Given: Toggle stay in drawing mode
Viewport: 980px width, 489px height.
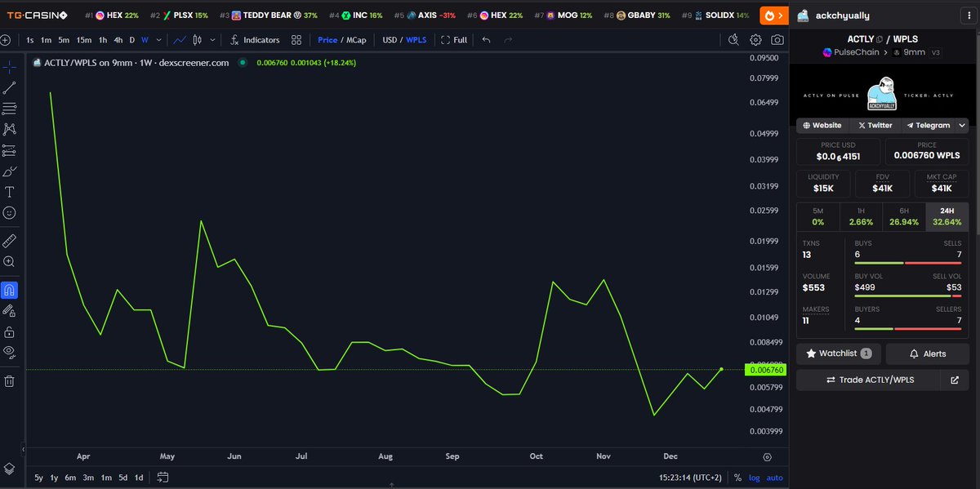Looking at the screenshot, I should pos(9,311).
